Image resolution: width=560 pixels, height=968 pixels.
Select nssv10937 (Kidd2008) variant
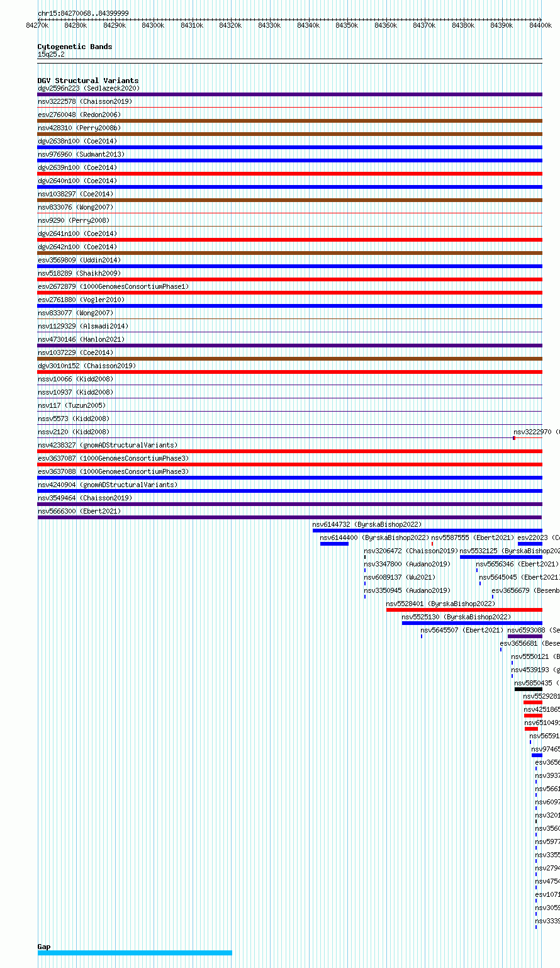[x=76, y=392]
